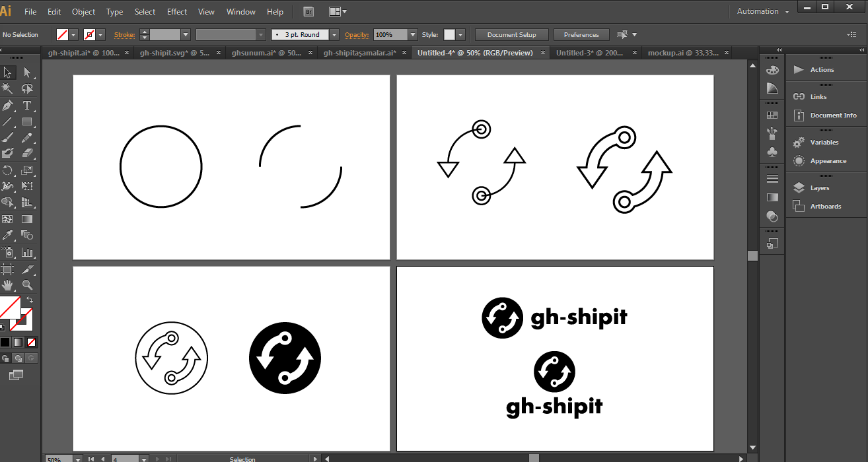Click the Preferences button
Viewport: 868px width, 462px height.
click(581, 35)
